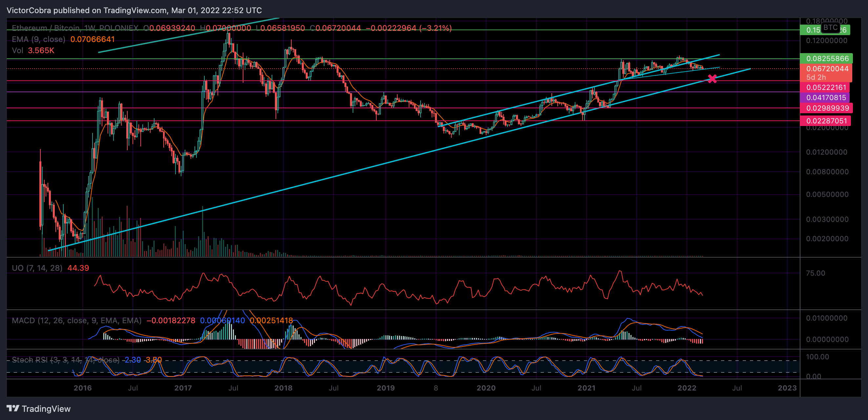The image size is (868, 420).
Task: Click the 2017 time axis label
Action: 183,388
